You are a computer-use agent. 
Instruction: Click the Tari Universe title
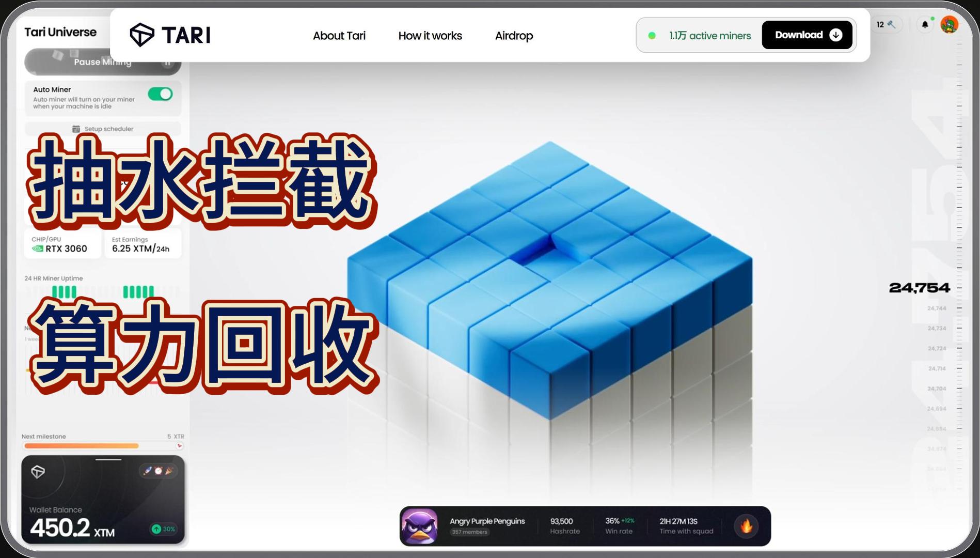point(60,32)
